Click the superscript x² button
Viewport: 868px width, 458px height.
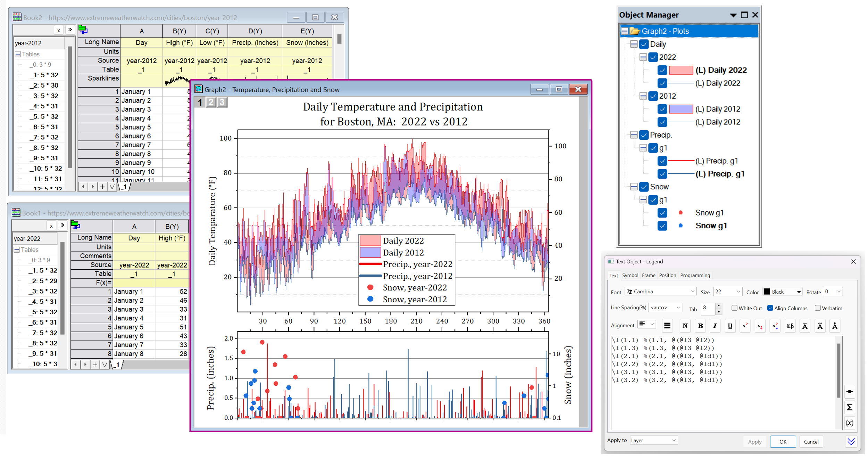tap(745, 326)
